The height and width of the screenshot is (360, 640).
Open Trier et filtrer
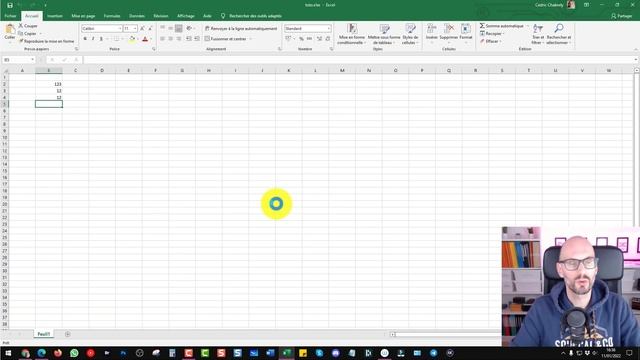click(538, 34)
